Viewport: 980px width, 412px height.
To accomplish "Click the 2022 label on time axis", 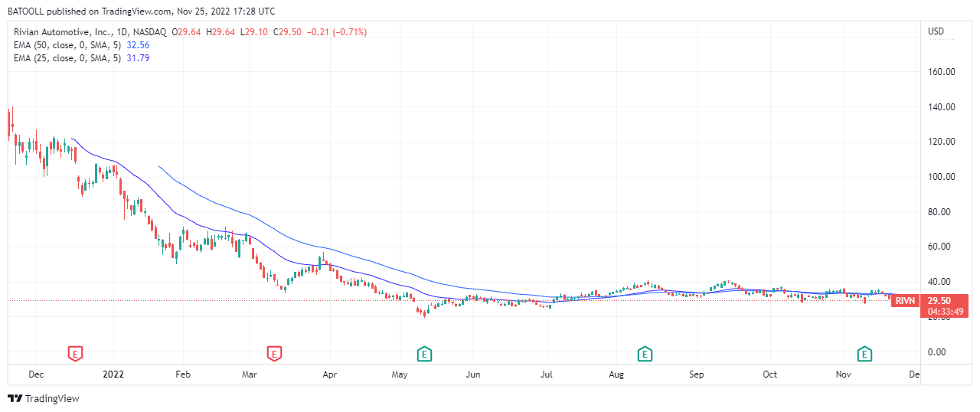I will [x=113, y=374].
